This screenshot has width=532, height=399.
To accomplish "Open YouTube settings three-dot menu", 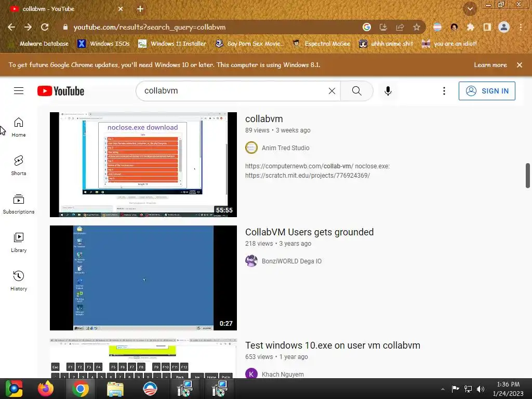I will [444, 90].
